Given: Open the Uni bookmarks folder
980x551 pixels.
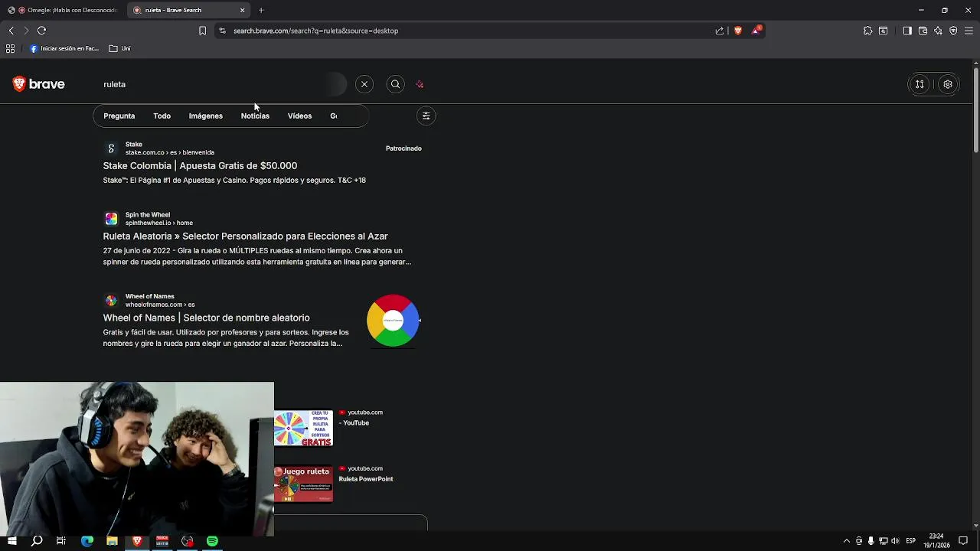Looking at the screenshot, I should 119,48.
